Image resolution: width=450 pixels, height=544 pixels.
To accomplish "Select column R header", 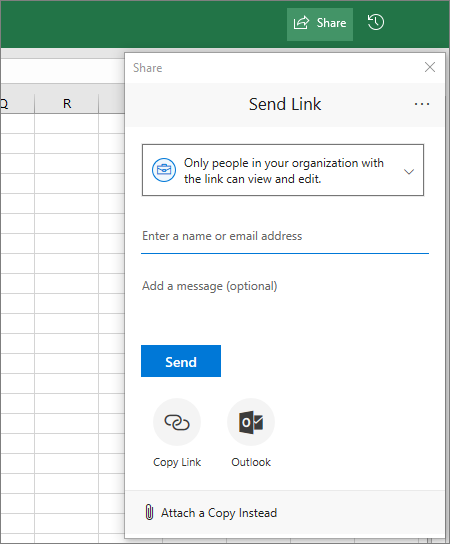I will pyautogui.click(x=67, y=103).
